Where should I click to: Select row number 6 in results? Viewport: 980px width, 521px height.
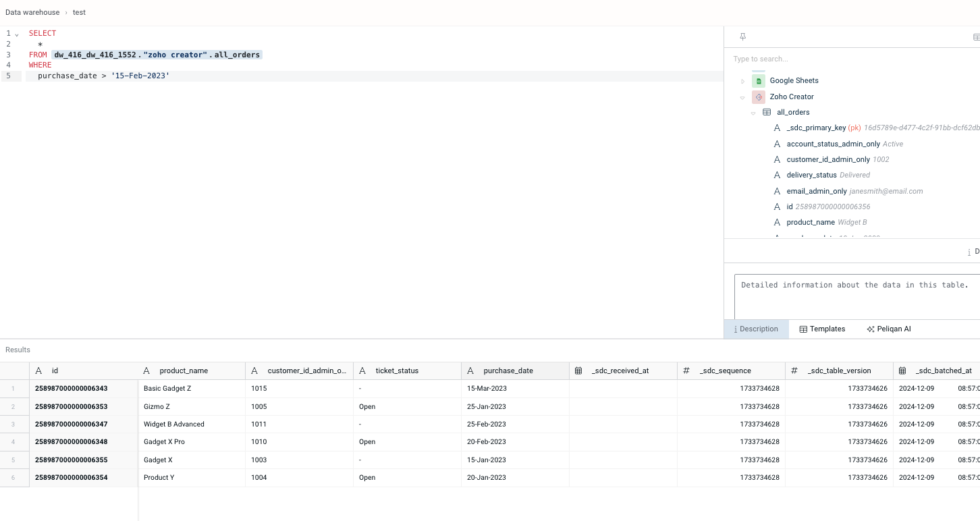click(x=15, y=477)
